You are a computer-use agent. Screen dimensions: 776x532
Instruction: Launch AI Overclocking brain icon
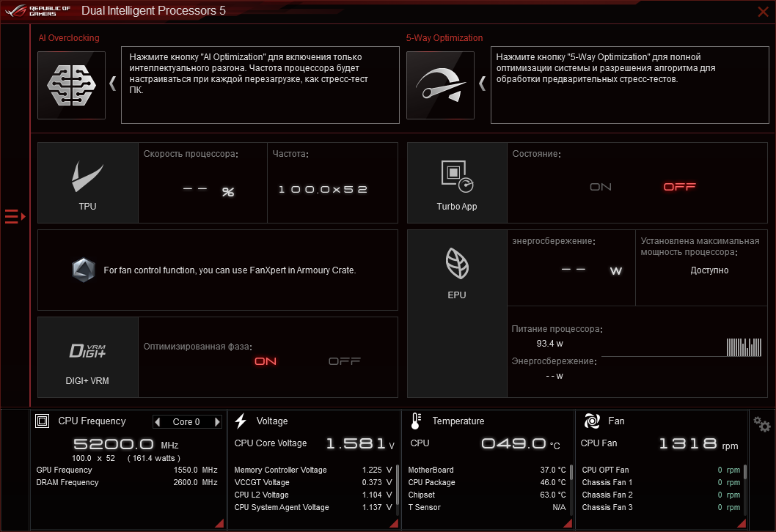(x=72, y=85)
